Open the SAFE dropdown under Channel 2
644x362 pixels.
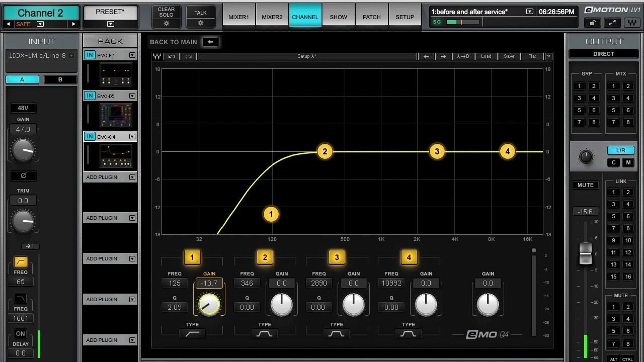click(x=40, y=24)
